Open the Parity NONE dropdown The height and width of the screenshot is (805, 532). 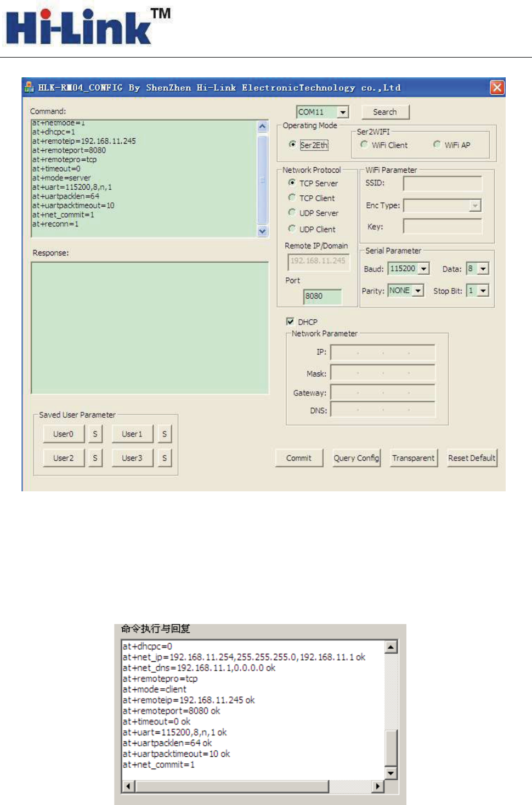[418, 291]
